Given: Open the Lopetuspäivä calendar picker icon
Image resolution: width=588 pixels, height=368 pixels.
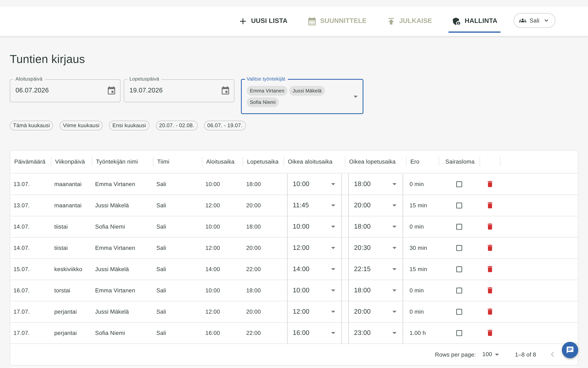Looking at the screenshot, I should 225,90.
